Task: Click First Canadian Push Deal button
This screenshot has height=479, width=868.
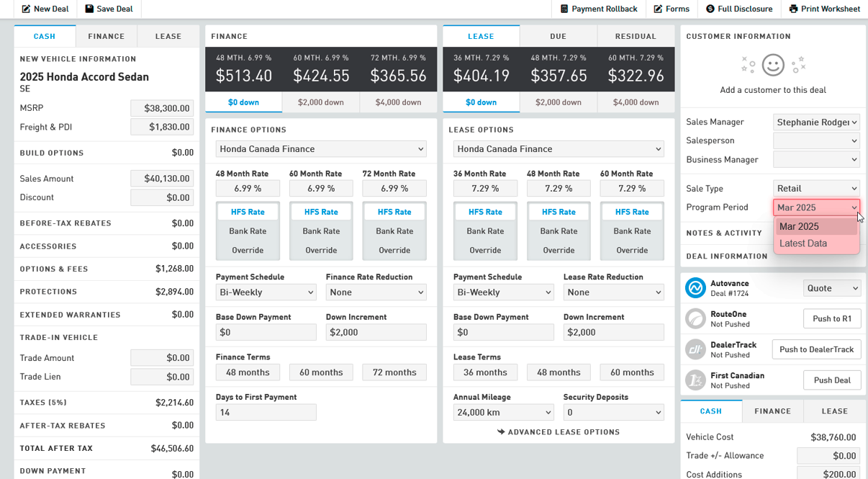Action: coord(832,380)
